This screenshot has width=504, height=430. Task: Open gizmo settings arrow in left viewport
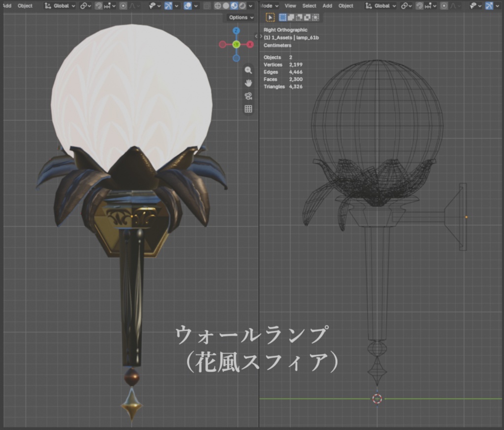(177, 6)
